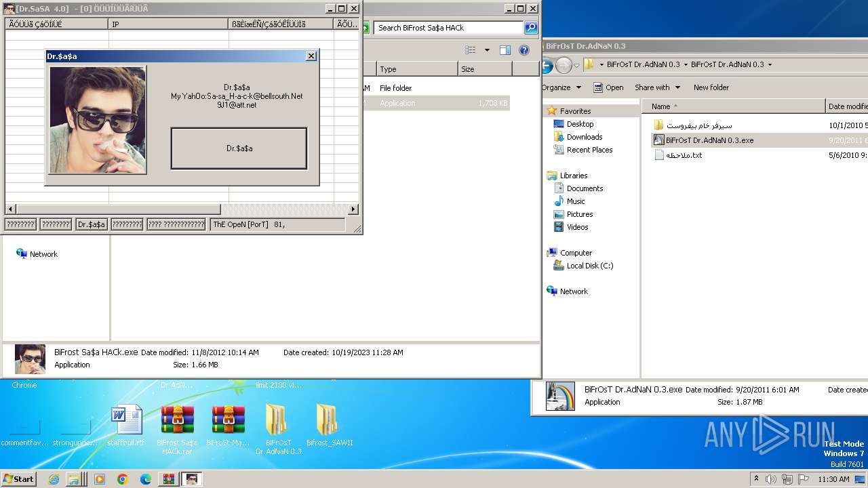Open the Bifrost_SAWII desktop folder
The image size is (868, 488).
(x=329, y=425)
